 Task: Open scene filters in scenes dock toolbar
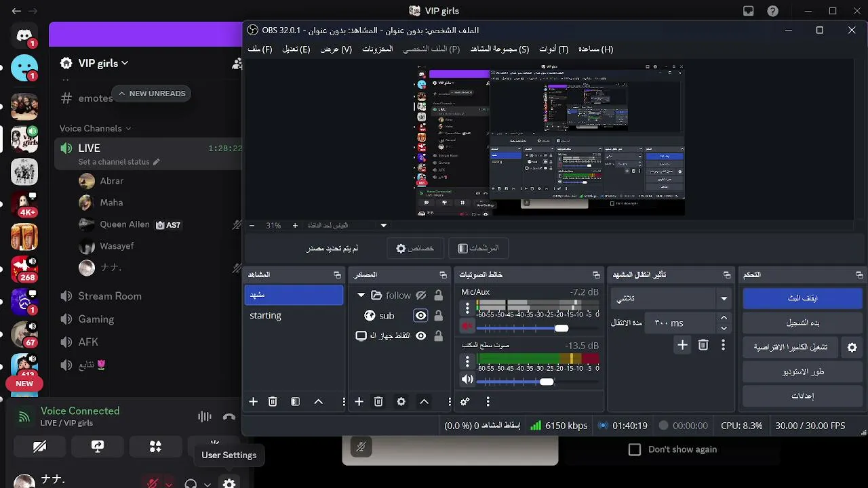(295, 402)
